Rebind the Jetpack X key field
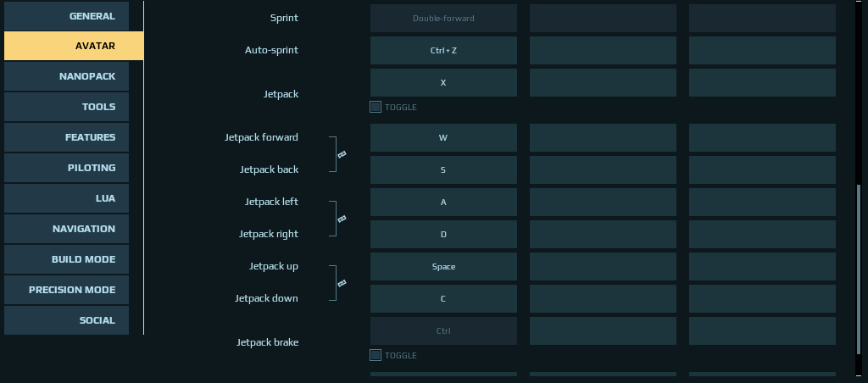 click(x=443, y=82)
